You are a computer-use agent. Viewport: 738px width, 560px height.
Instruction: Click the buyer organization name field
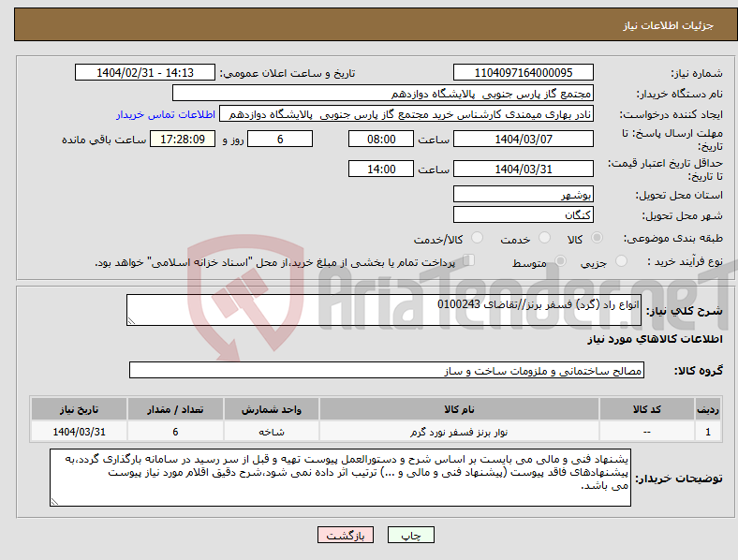pyautogui.click(x=383, y=93)
